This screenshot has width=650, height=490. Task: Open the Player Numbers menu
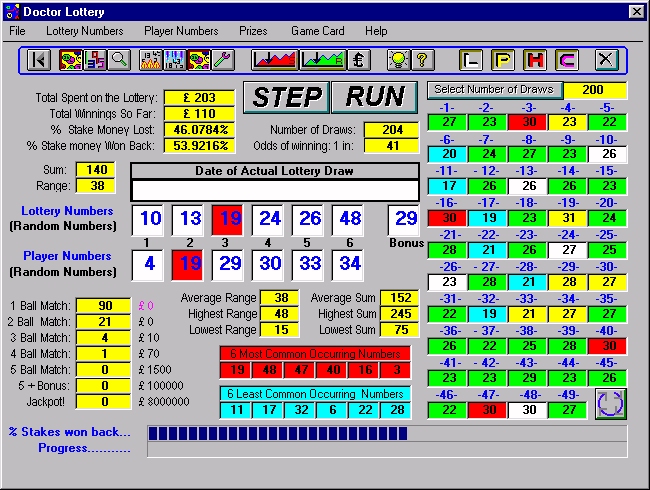coord(181,31)
